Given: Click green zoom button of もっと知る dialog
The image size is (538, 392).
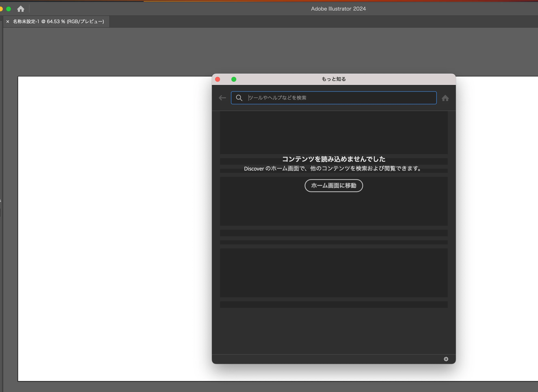Looking at the screenshot, I should click(x=234, y=79).
